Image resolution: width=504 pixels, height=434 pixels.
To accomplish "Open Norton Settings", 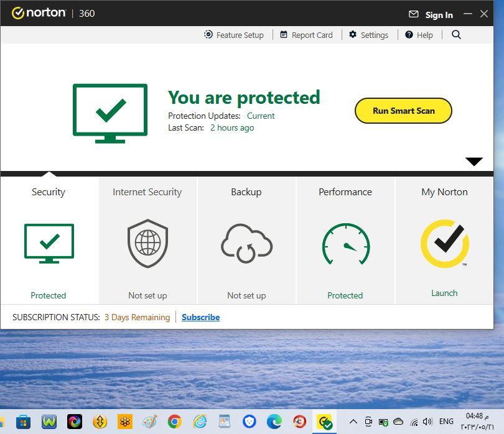I will [369, 35].
